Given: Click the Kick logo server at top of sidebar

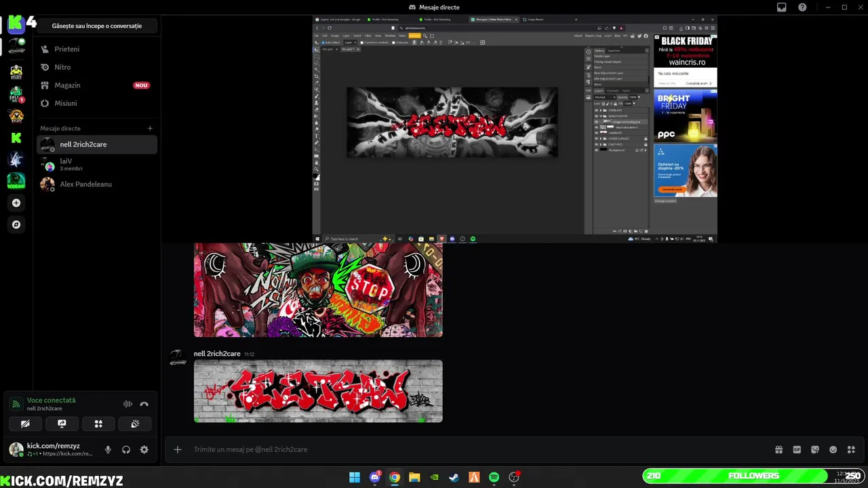Looking at the screenshot, I should click(x=16, y=24).
